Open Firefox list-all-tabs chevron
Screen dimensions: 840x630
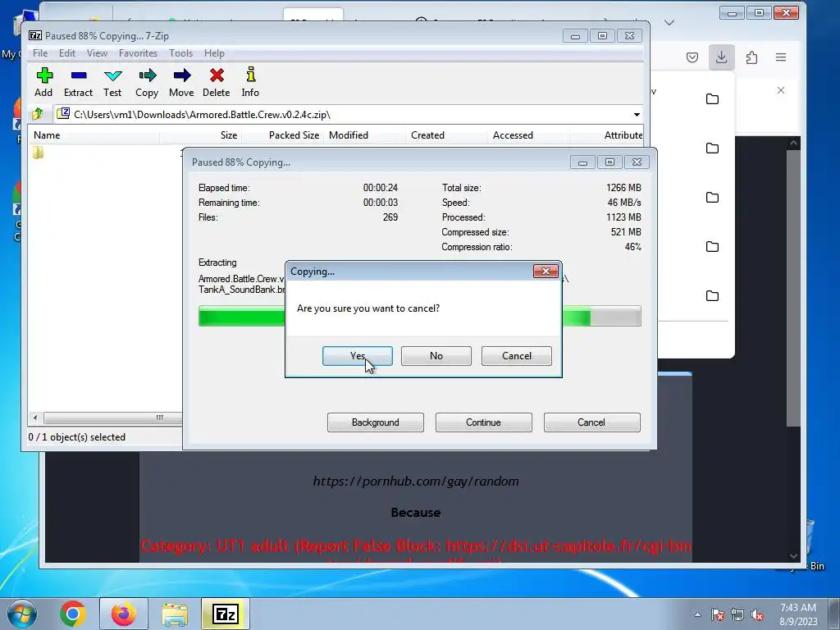coord(669,22)
